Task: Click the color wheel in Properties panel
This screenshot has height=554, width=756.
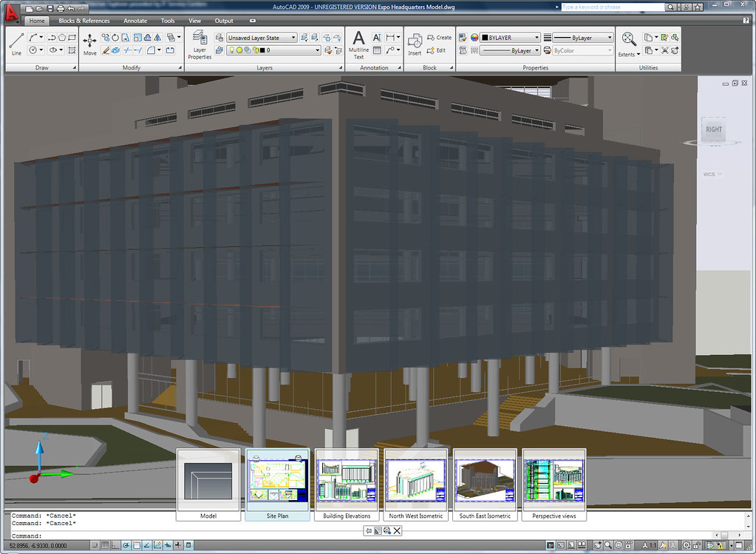Action: (474, 38)
